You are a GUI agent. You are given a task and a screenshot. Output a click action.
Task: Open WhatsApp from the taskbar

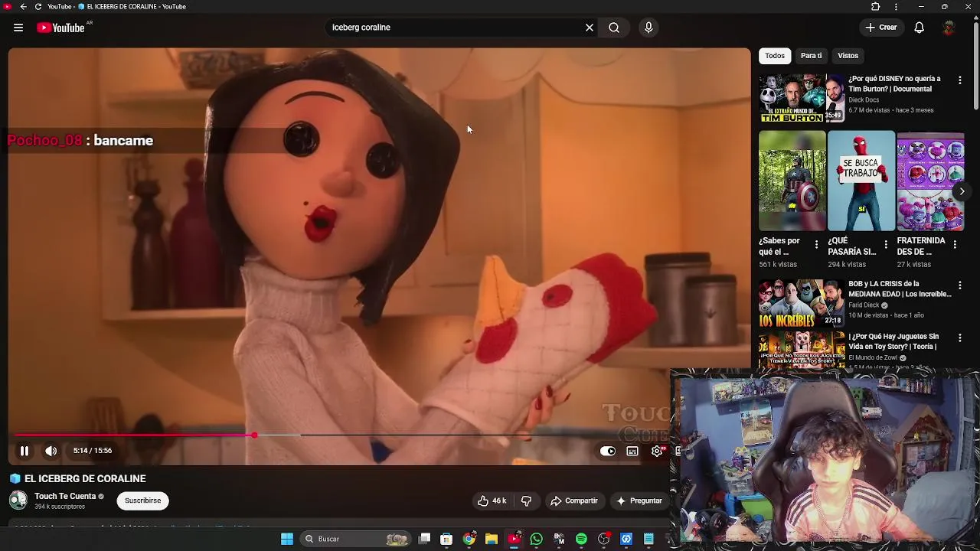pyautogui.click(x=537, y=540)
